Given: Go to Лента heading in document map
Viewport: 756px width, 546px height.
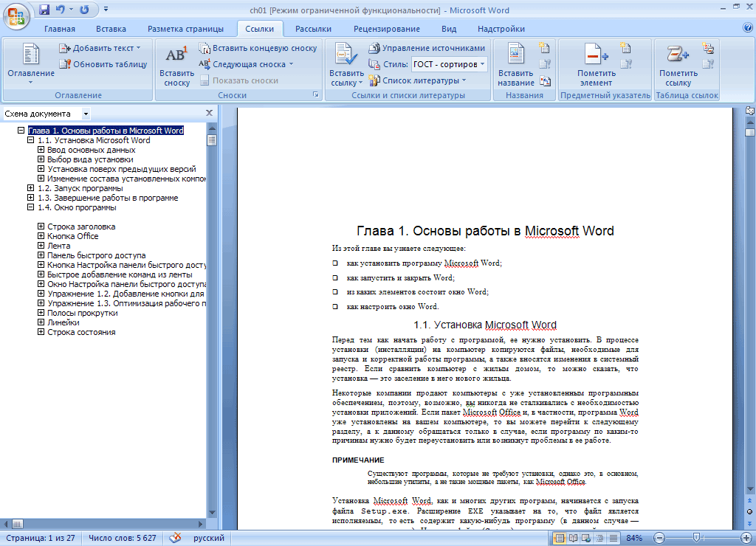Looking at the screenshot, I should click(59, 246).
